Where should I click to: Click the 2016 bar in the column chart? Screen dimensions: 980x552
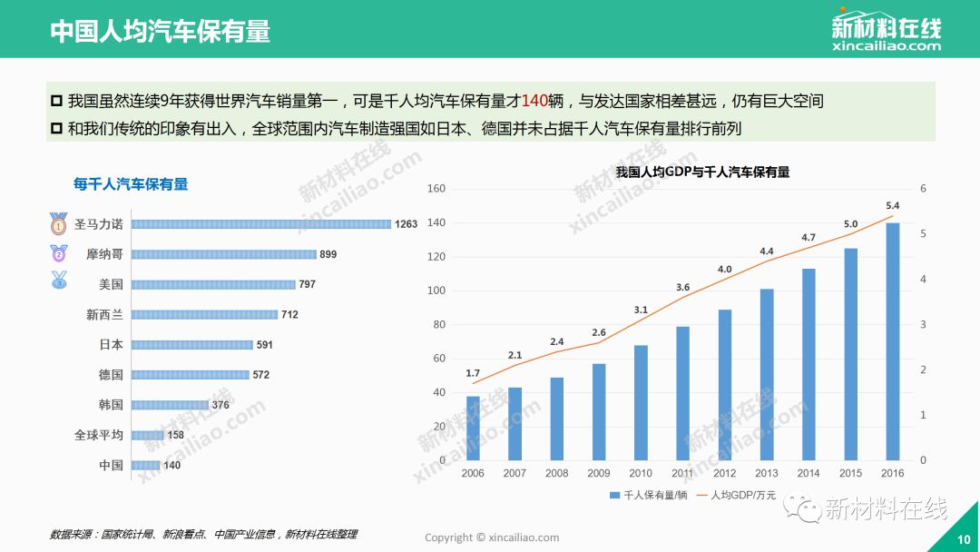tap(892, 341)
